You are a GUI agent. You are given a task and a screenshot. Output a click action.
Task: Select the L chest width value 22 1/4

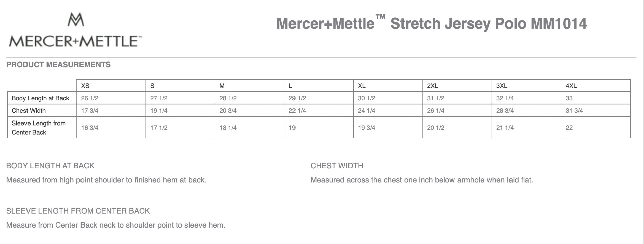tap(297, 111)
